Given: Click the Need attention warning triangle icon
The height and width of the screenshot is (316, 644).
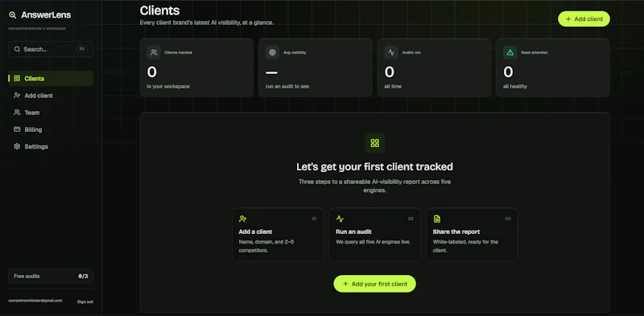Looking at the screenshot, I should pyautogui.click(x=510, y=52).
